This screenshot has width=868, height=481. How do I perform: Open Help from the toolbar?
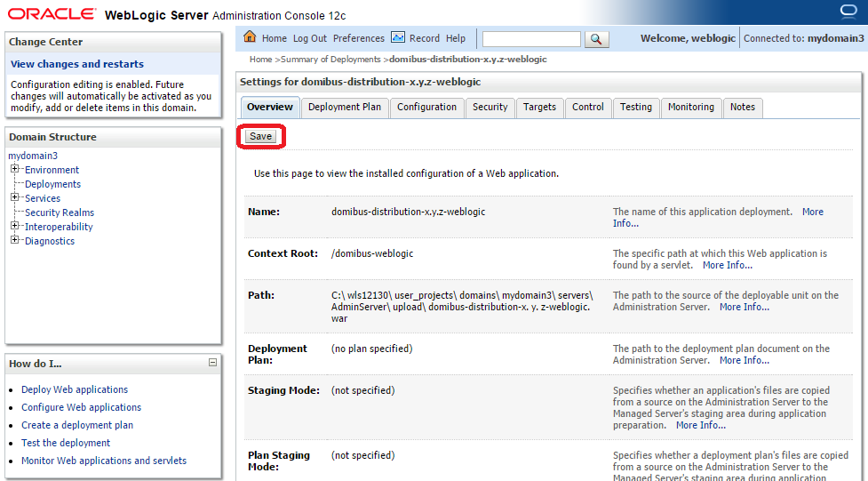tap(456, 38)
